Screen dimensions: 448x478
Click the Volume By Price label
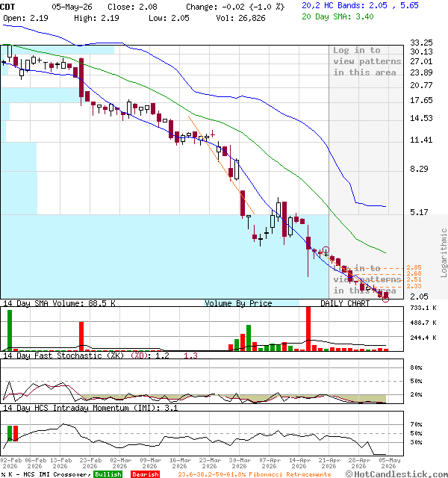point(238,303)
